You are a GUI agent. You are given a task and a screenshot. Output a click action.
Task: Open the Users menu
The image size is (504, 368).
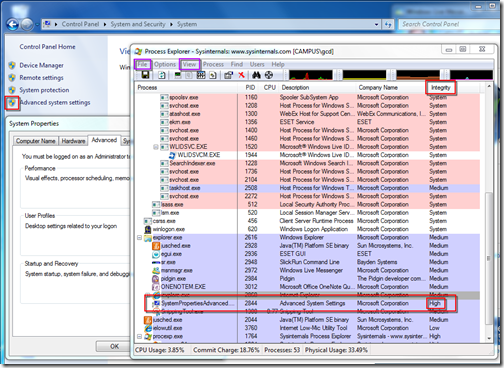tap(257, 64)
